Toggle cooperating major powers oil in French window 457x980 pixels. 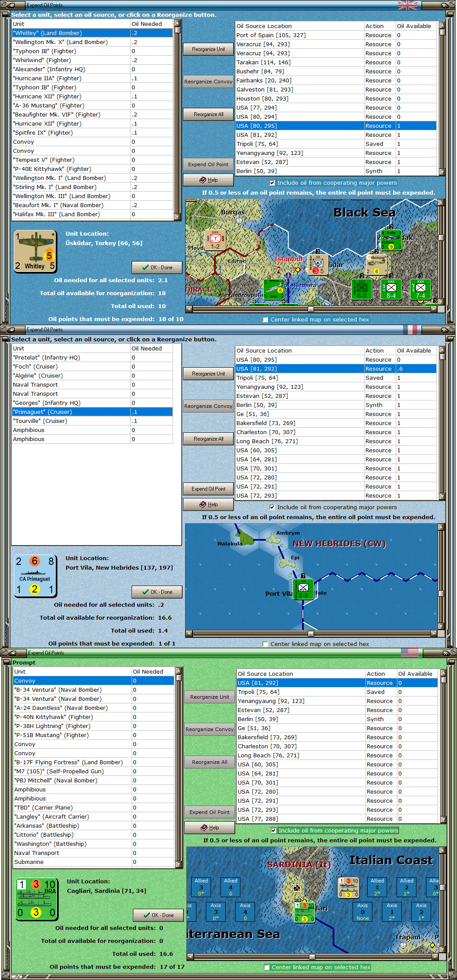tap(272, 507)
